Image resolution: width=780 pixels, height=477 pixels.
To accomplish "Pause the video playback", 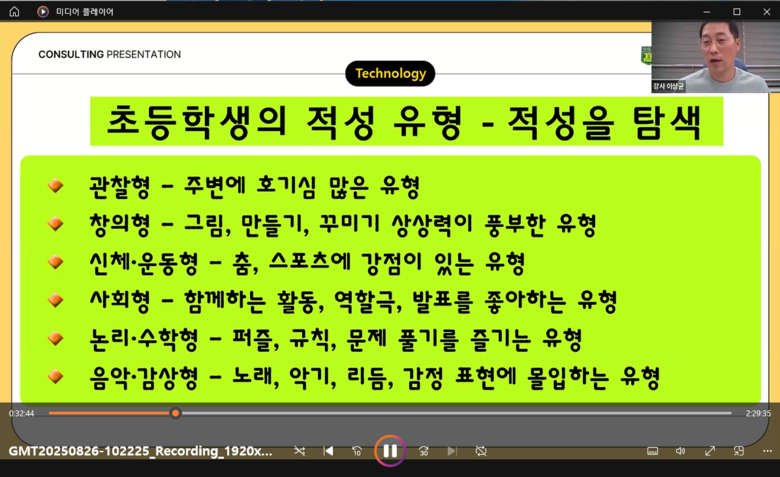I will (x=390, y=451).
